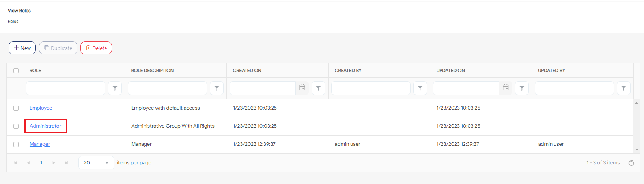Refresh the roles grid
Screen dimensions: 644x184
(x=631, y=163)
